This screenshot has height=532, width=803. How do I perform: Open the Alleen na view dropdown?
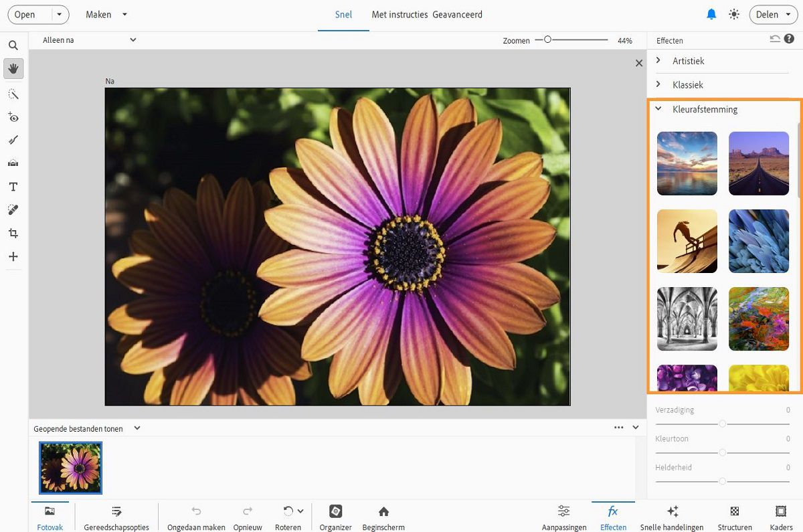[89, 40]
